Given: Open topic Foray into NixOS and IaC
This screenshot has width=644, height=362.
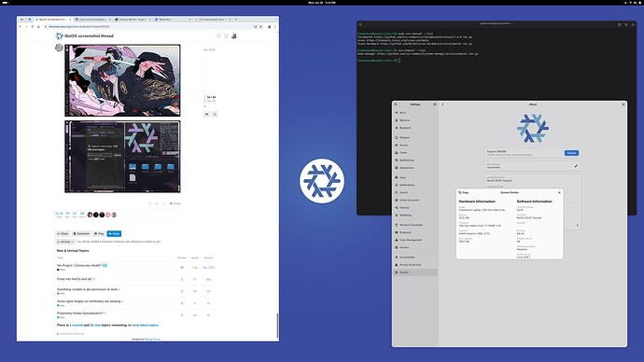Looking at the screenshot, I should tap(75, 279).
